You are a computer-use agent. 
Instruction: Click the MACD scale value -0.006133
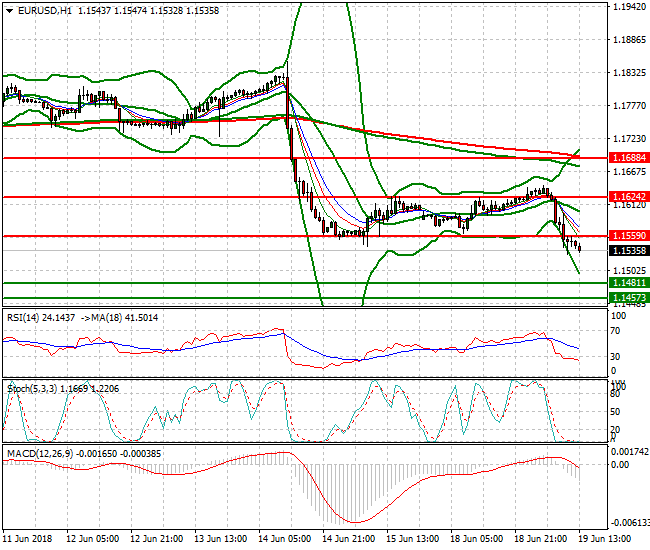pos(630,521)
